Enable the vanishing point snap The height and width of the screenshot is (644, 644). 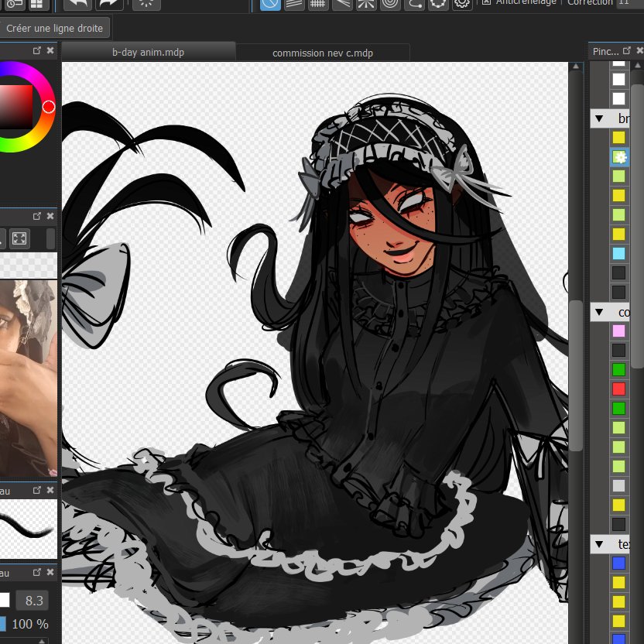[342, 4]
